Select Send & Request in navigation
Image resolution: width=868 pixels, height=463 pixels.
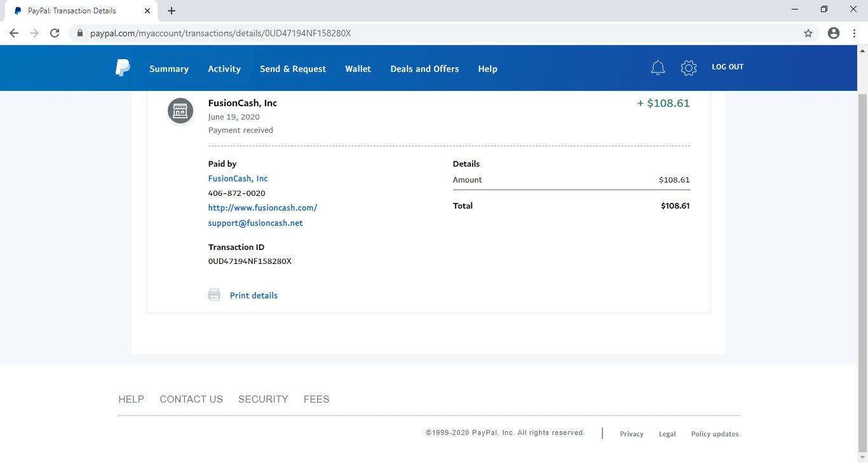pos(293,69)
